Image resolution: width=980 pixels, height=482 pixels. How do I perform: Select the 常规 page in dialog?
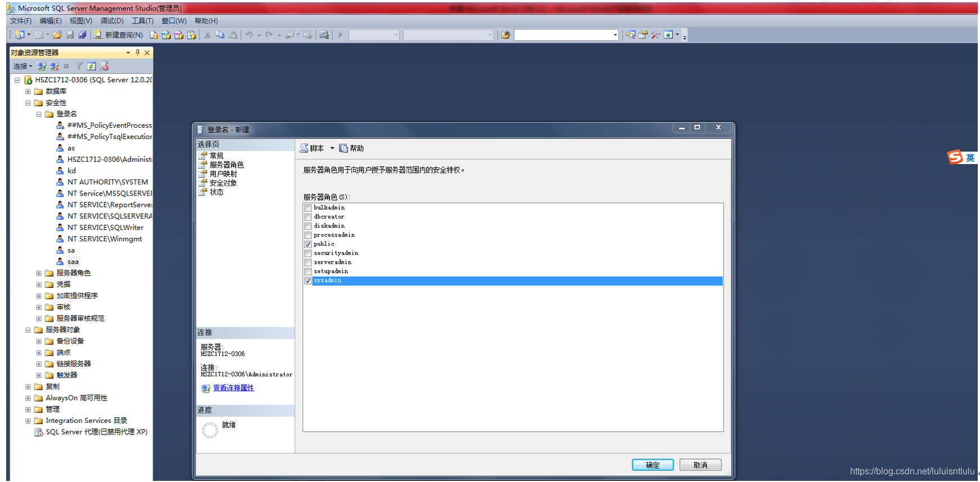pyautogui.click(x=216, y=156)
